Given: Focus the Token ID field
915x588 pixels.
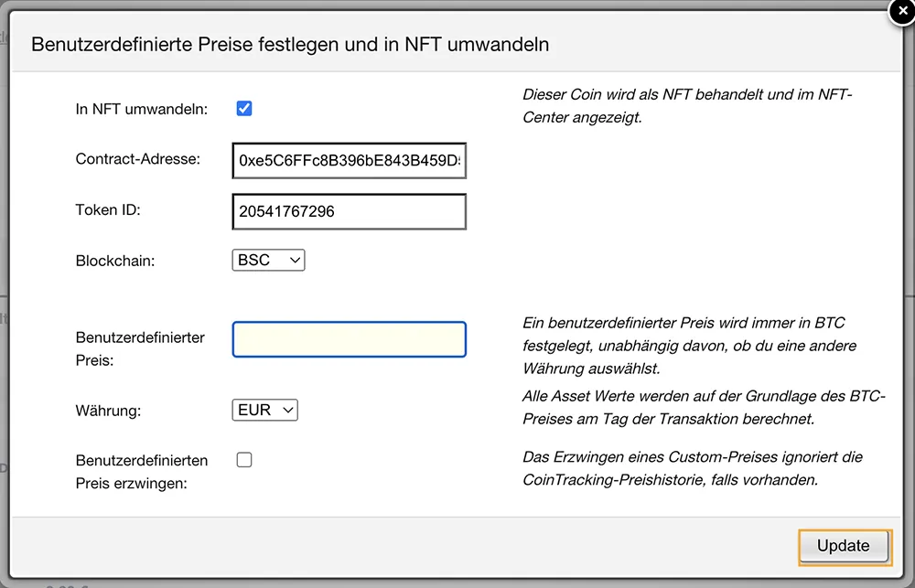Looking at the screenshot, I should tap(349, 211).
